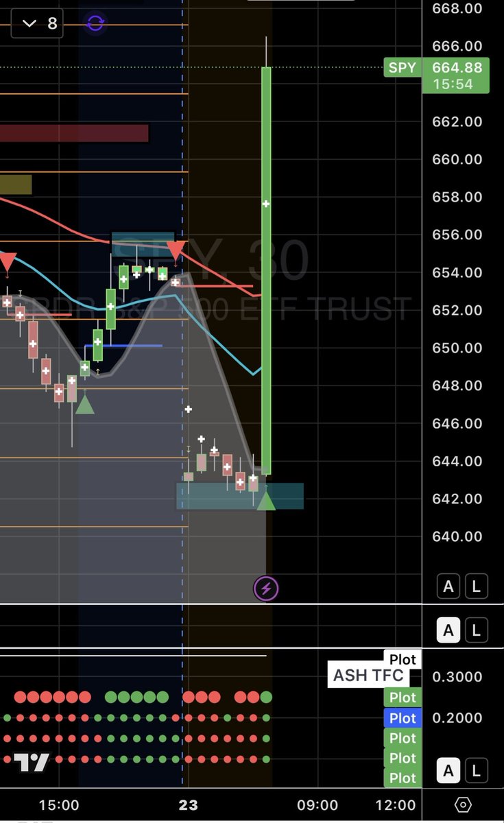Click the 644.00 price axis label
This screenshot has height=823, width=504.
[457, 461]
